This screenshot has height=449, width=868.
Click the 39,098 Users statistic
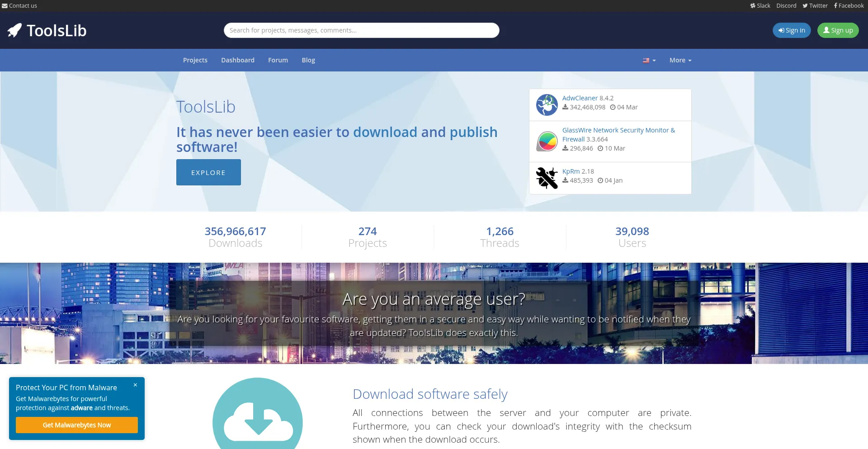[632, 237]
